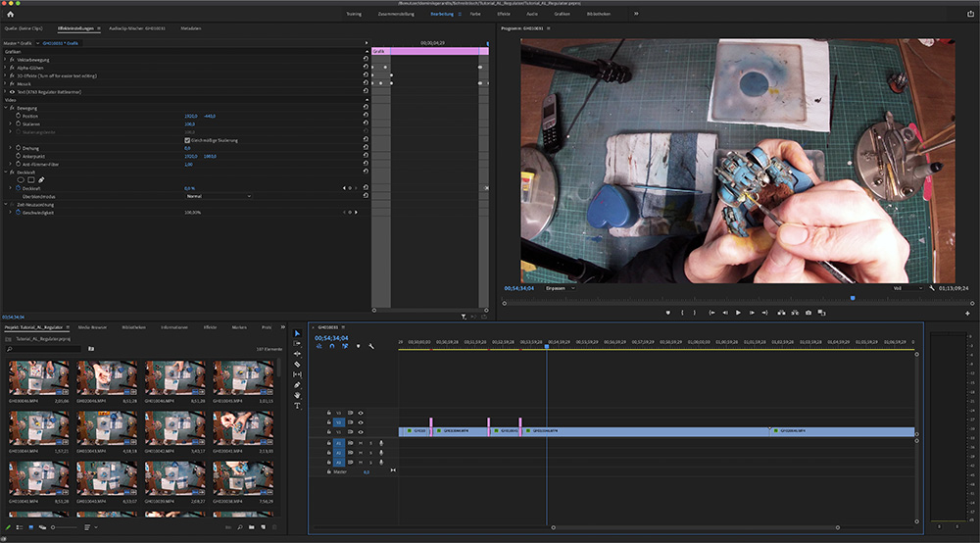Select the Ripple Edit tool
The height and width of the screenshot is (543, 980).
[x=297, y=354]
